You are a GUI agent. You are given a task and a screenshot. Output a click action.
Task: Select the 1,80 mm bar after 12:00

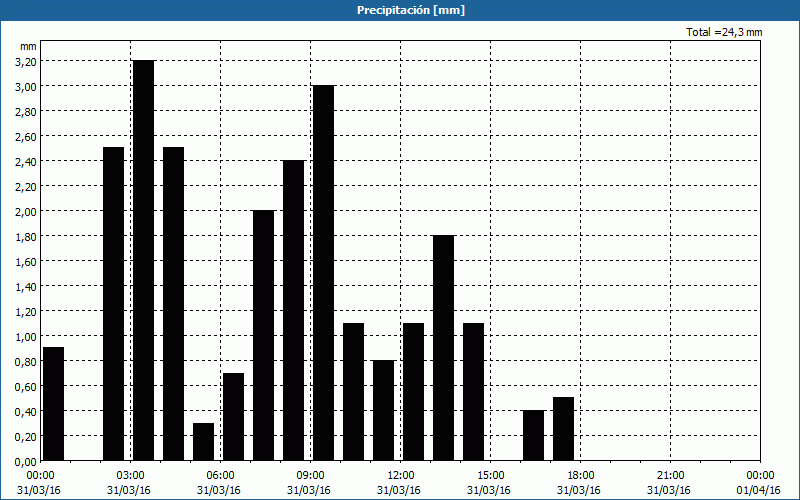(x=443, y=348)
